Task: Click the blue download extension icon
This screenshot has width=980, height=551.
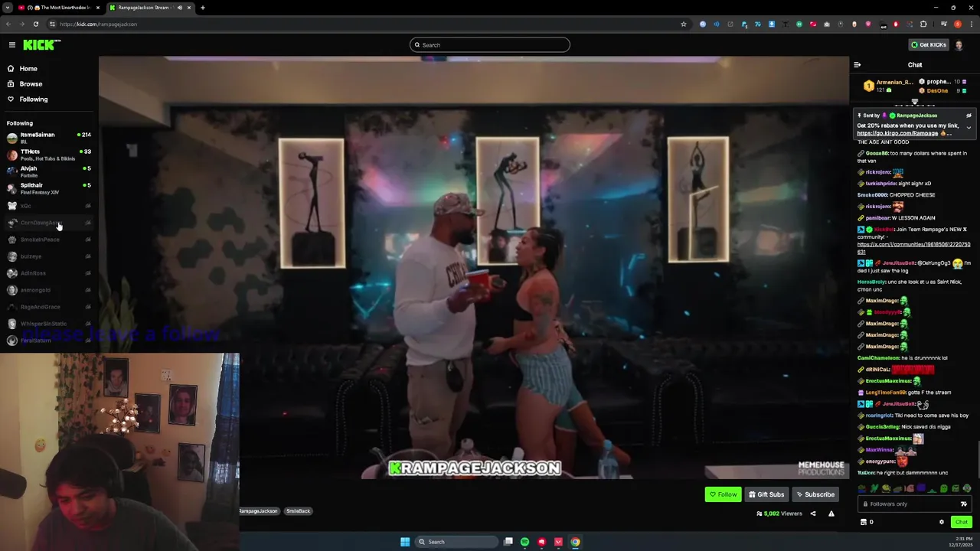Action: coord(772,24)
